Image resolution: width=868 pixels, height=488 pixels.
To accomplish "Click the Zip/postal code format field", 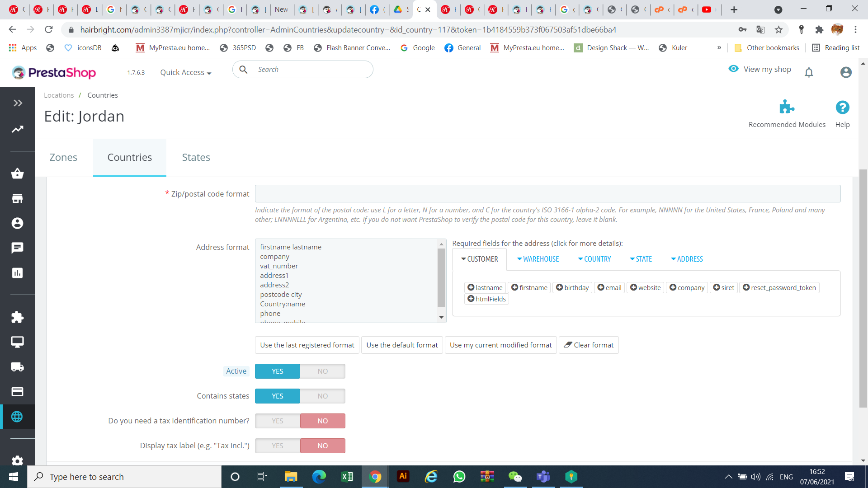I will pos(547,193).
